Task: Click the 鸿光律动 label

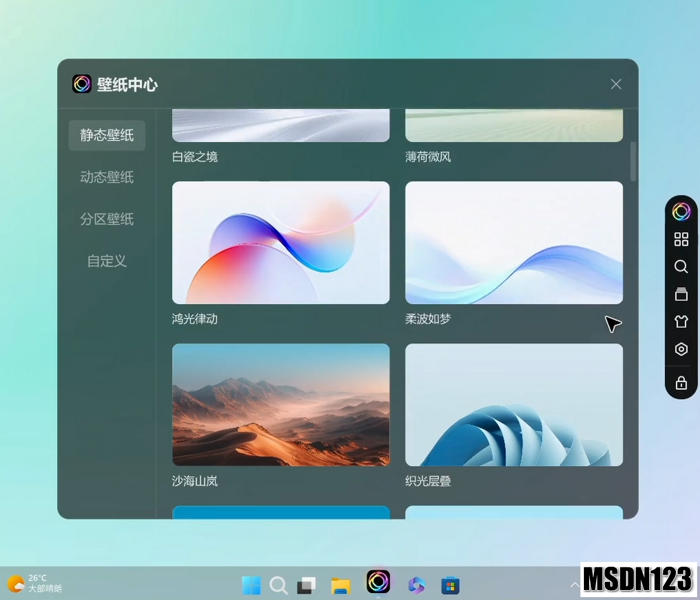Action: point(195,319)
